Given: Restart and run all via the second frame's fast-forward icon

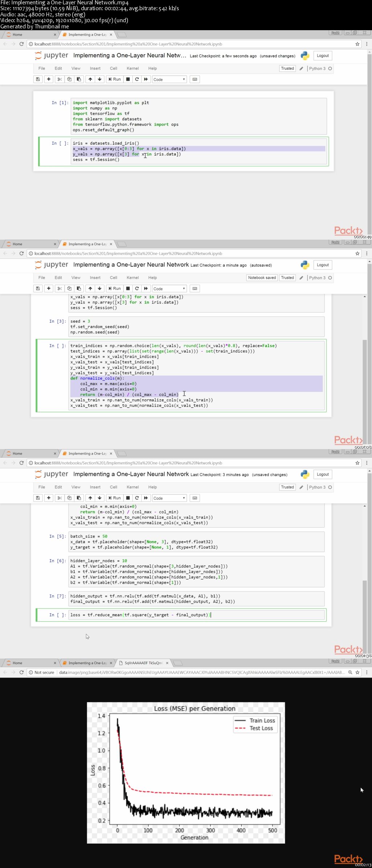Looking at the screenshot, I should pos(146,288).
